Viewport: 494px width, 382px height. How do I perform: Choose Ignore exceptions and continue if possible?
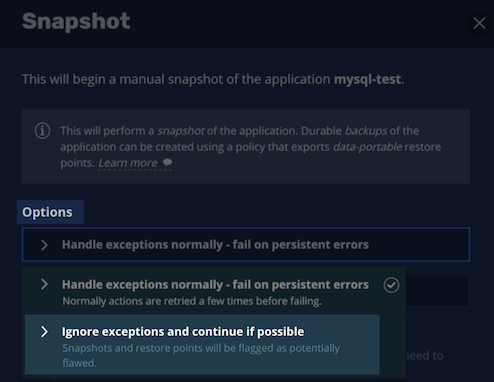click(x=202, y=344)
